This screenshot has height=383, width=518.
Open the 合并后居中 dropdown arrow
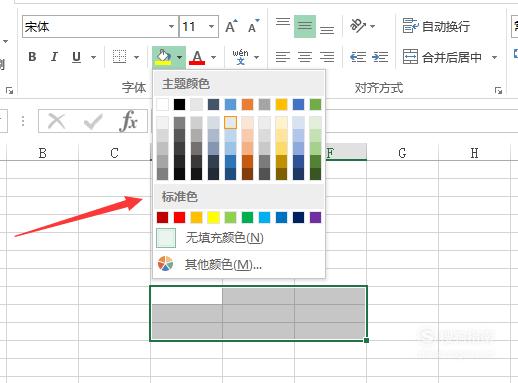click(x=495, y=57)
